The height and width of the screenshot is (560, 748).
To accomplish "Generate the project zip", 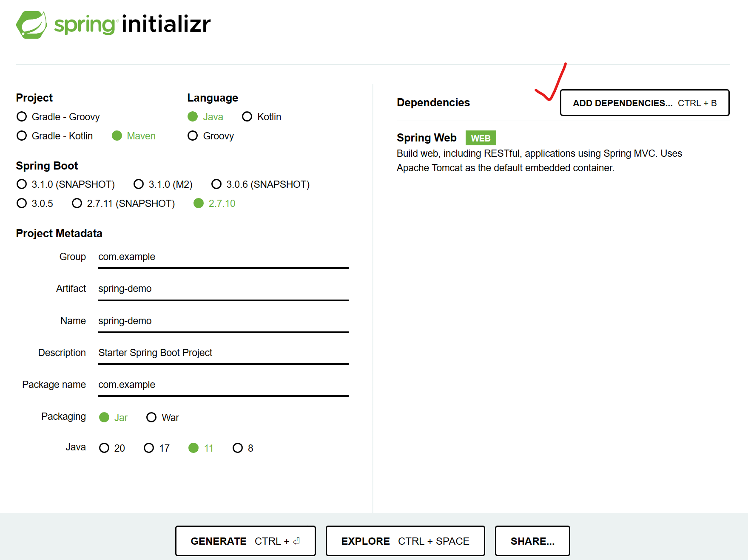I will (x=245, y=541).
